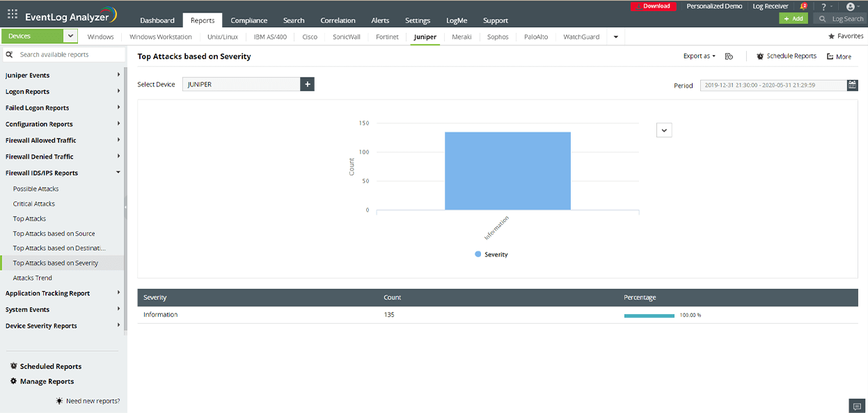Open Top Attacks based on Source report
The image size is (868, 413).
pyautogui.click(x=54, y=233)
